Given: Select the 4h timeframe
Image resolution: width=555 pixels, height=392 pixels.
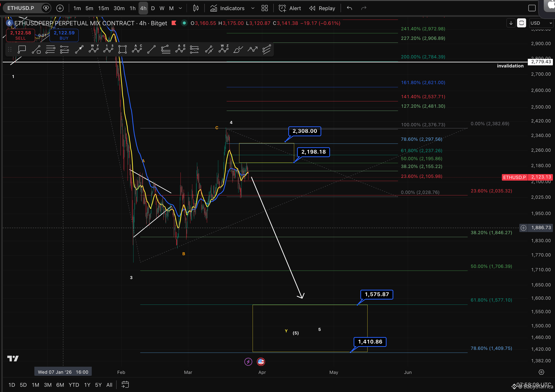Looking at the screenshot, I should tap(143, 8).
